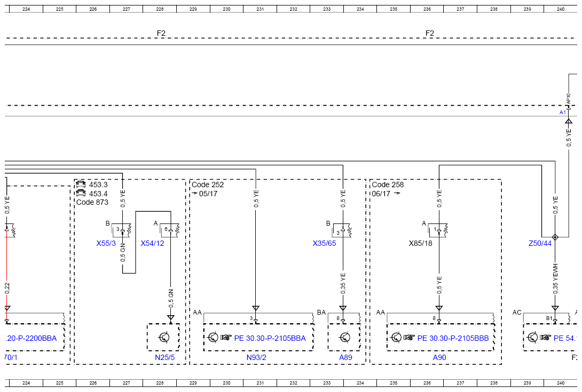Click the transistor symbol above N25/5
The height and width of the screenshot is (392, 582).
(164, 337)
